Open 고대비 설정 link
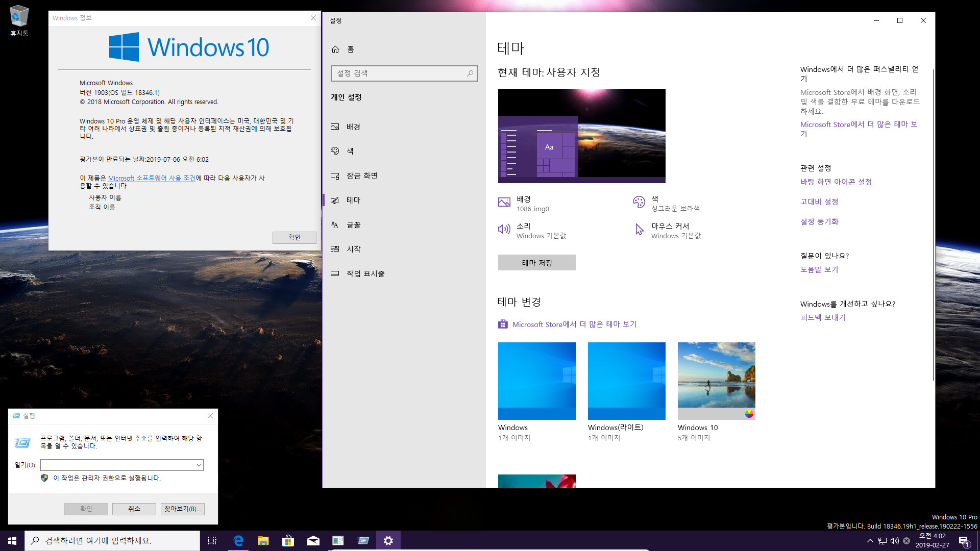Screen dimensions: 980x551 [x=819, y=202]
